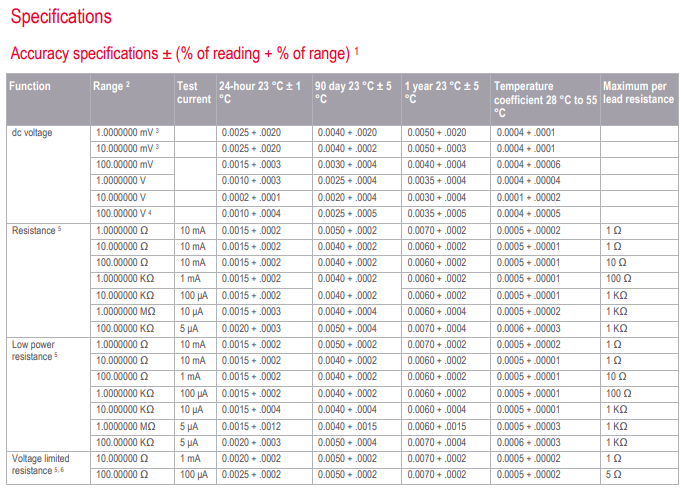The image size is (684, 493).
Task: Select the '0.0040 + .0015' value
Action: coord(347,427)
